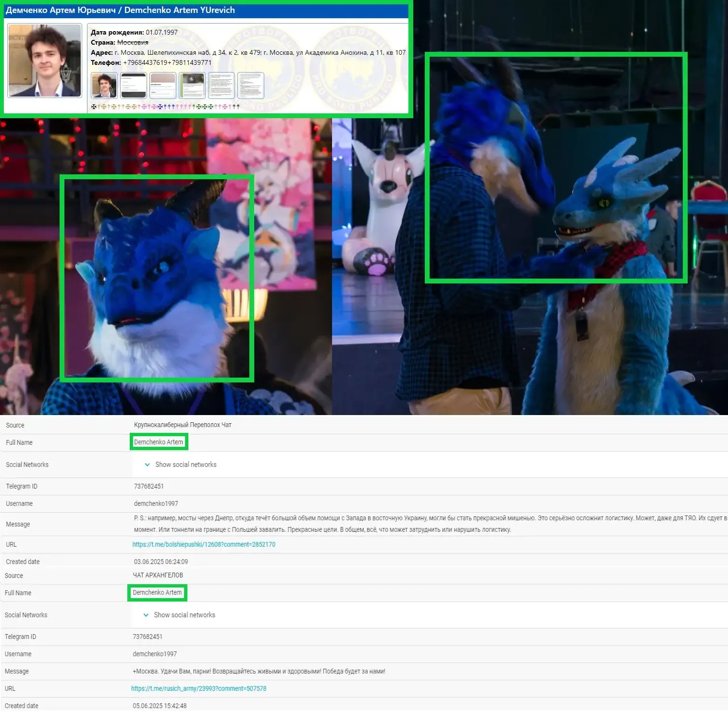Open the first small portrait thumbnail
Viewport: 728px width, 711px height.
(x=104, y=86)
